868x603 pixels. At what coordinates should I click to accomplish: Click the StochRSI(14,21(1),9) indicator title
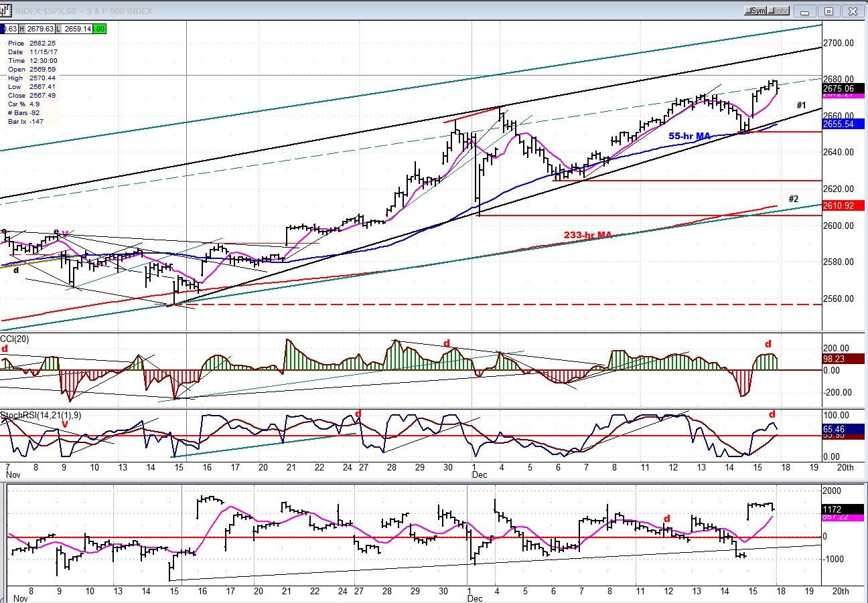coord(40,416)
